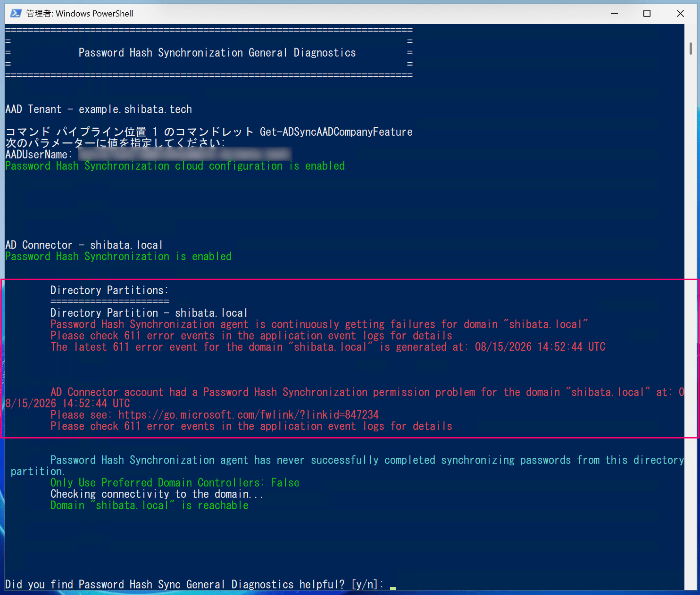The image size is (700, 595).
Task: Click 'Only Use Preferred Domain Controllers: False'
Action: [x=175, y=483]
